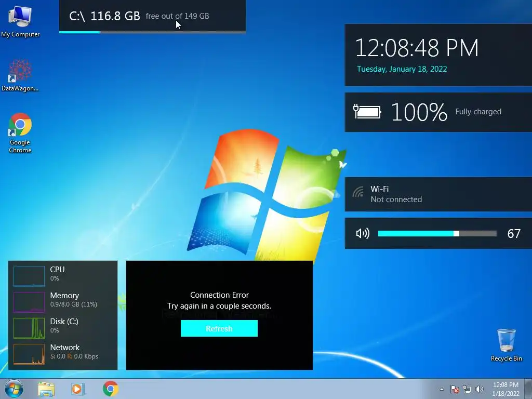532x399 pixels.
Task: Open the My Computer desktop icon
Action: coord(20,21)
